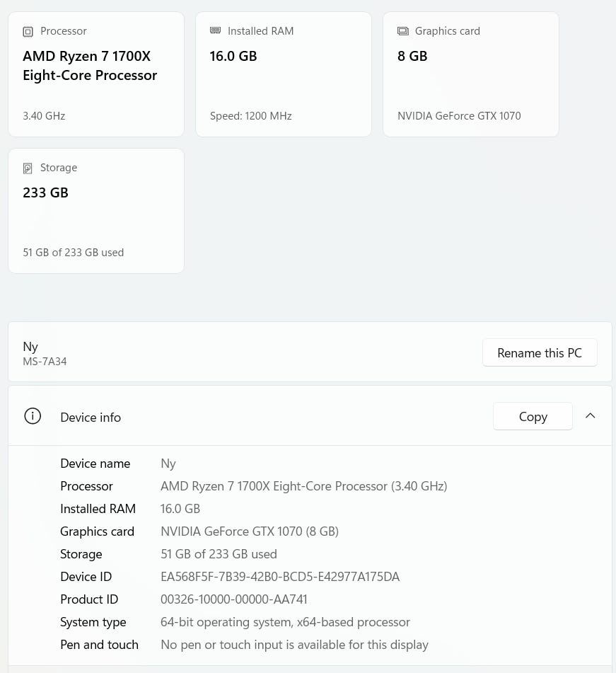Click the NVIDIA GeForce GTX 1070 card subtitle
Viewport: 616px width, 673px height.
459,116
